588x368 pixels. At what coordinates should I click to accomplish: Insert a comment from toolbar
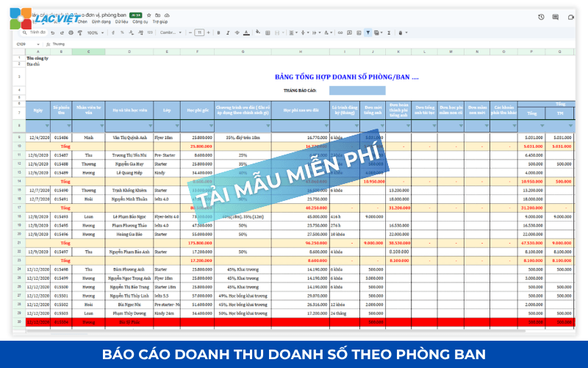[x=349, y=32]
